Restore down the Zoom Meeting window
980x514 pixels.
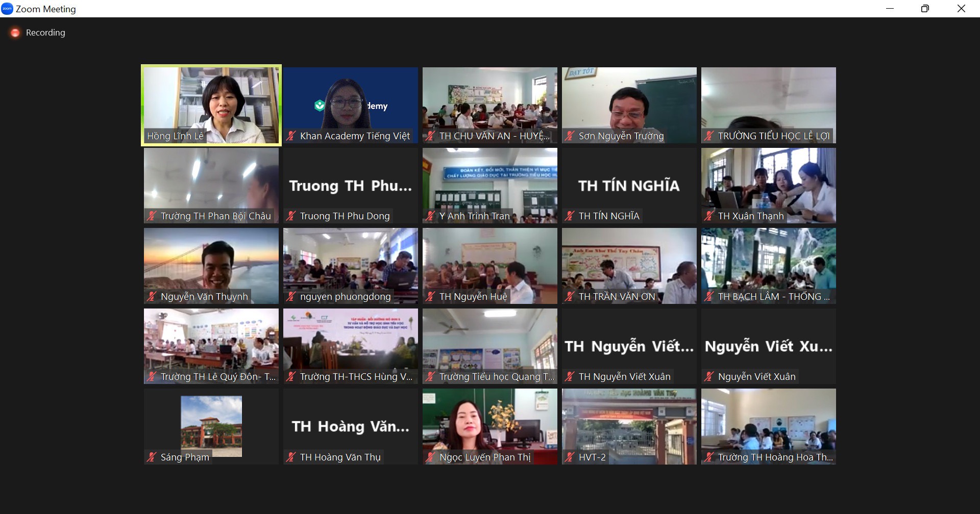point(925,9)
